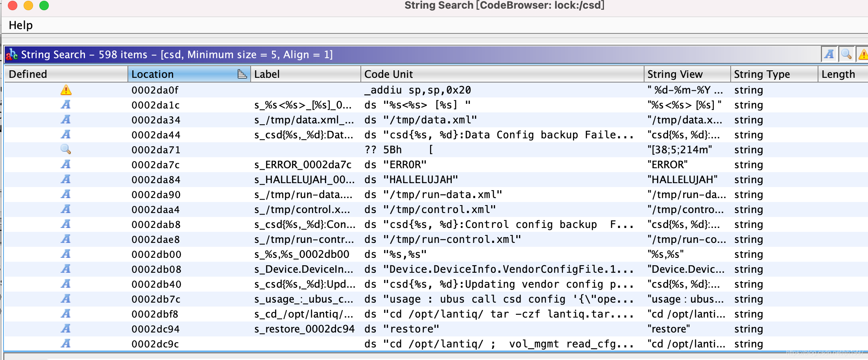Click the defined icon for row 0002dae8

[x=66, y=239]
